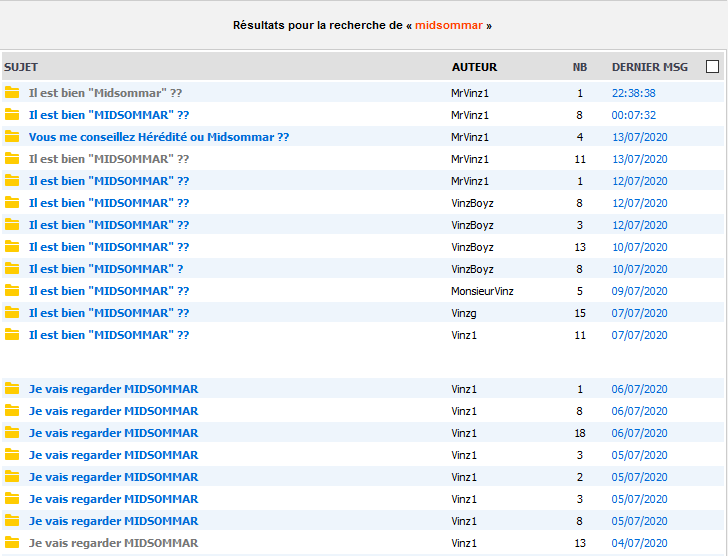The image size is (728, 556).
Task: Click orange search term 'midsommar' in results title
Action: click(x=448, y=25)
